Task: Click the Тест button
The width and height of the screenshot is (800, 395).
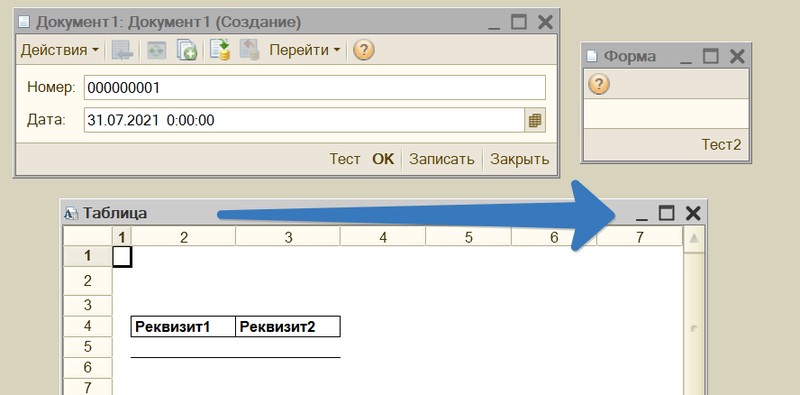Action: point(344,159)
